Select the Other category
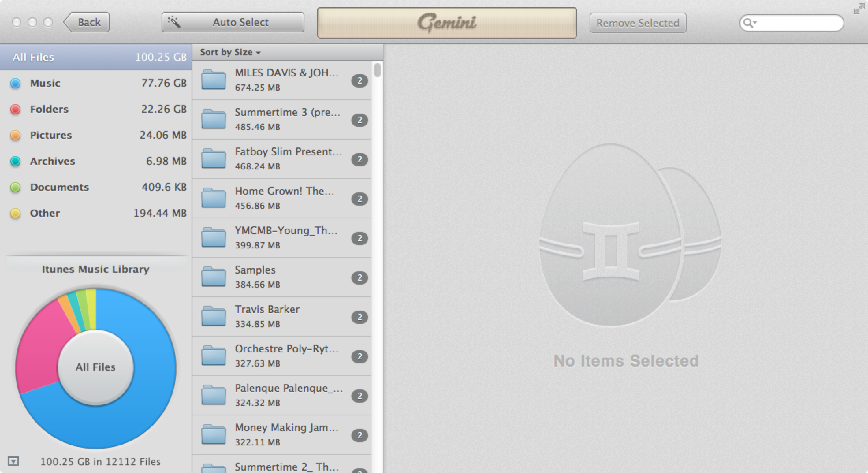The image size is (868, 473). [x=96, y=213]
